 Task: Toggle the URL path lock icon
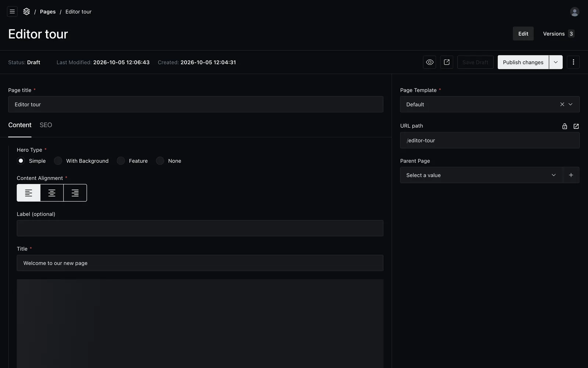pyautogui.click(x=564, y=126)
